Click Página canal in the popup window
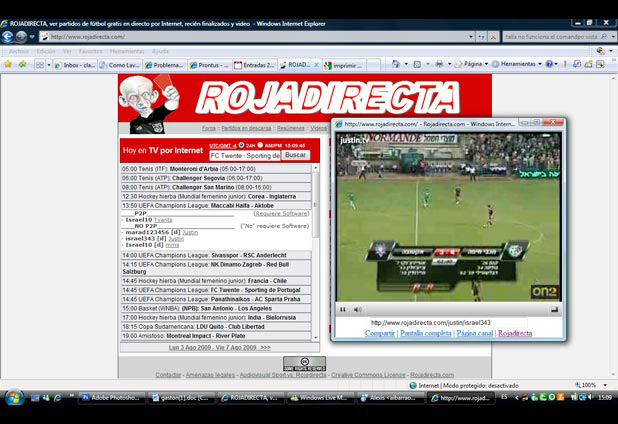 point(475,333)
